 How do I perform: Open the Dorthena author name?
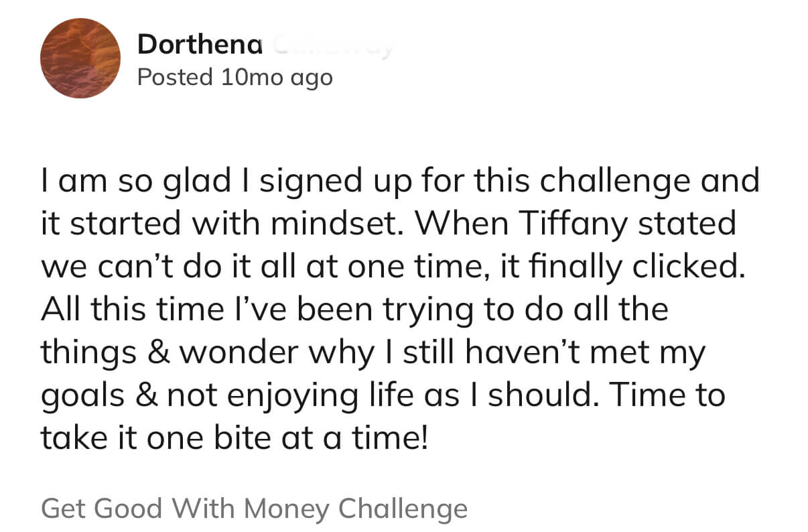tap(200, 46)
